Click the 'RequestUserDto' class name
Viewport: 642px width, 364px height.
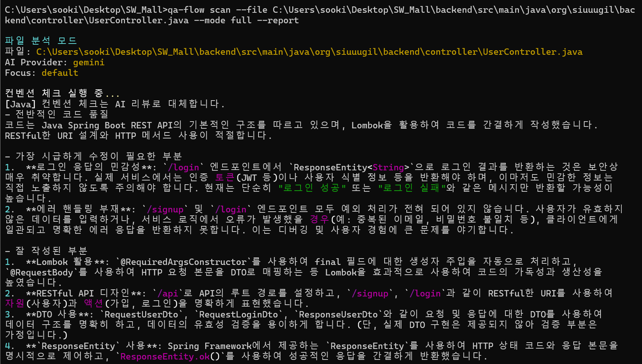pos(141,314)
